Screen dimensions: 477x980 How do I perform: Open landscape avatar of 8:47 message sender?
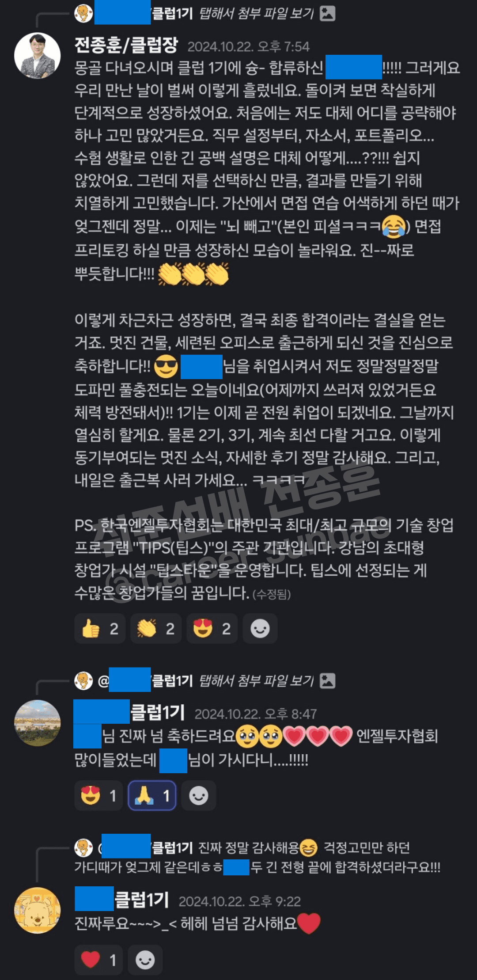click(38, 723)
